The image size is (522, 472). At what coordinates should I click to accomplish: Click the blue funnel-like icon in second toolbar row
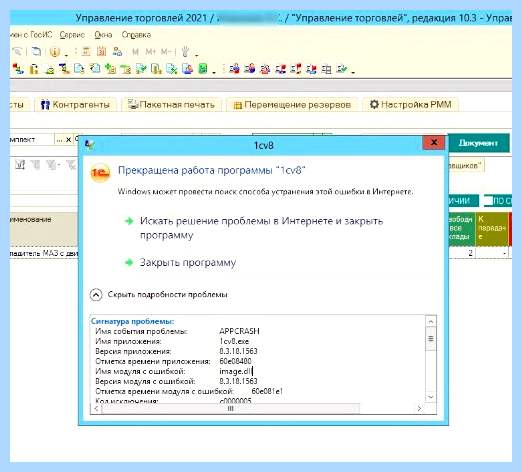coord(64,69)
